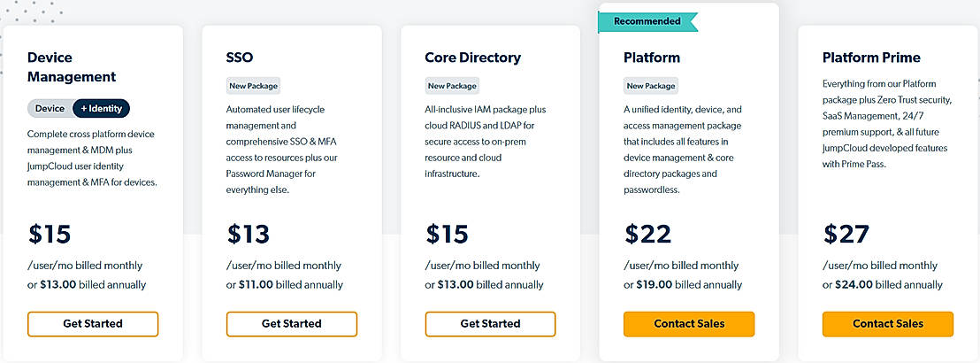This screenshot has width=980, height=363.
Task: Click the Platform Prime Zero Trust description
Action: tap(887, 123)
